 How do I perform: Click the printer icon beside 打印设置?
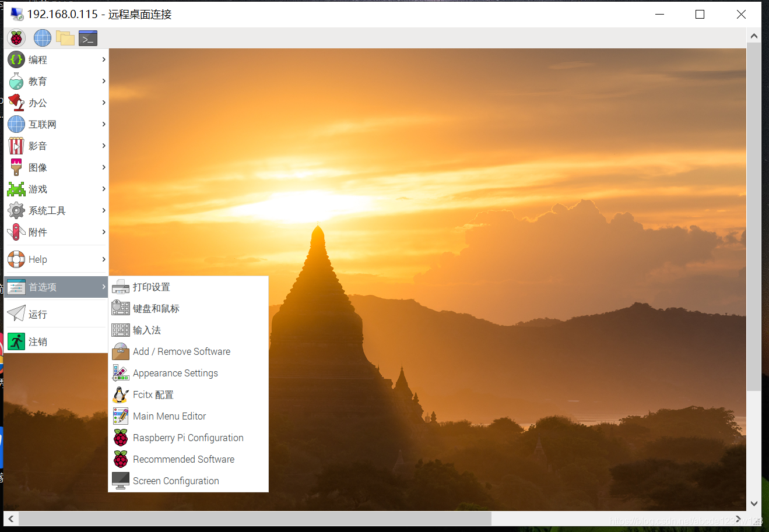(121, 287)
